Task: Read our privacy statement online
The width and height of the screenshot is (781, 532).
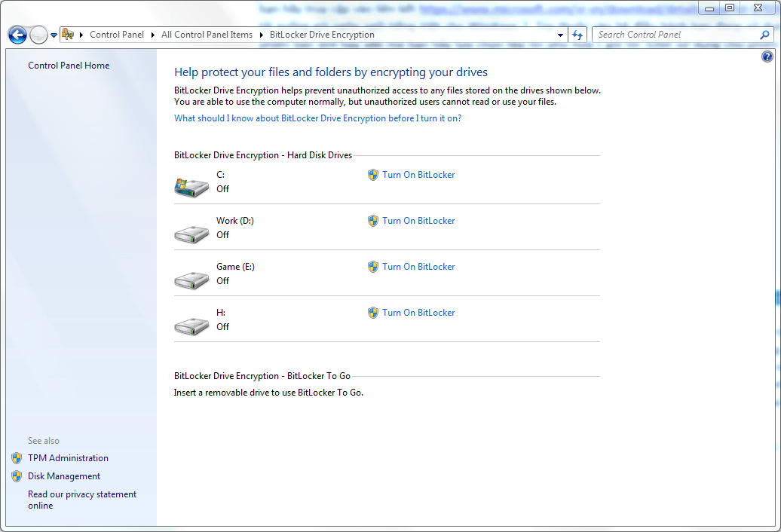Action: [82, 500]
